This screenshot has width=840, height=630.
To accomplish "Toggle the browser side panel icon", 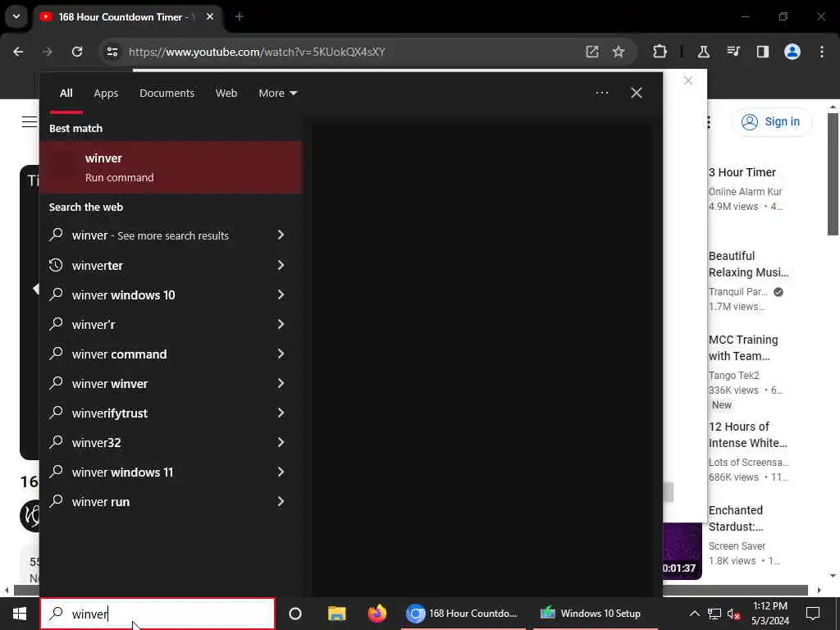I will click(x=762, y=52).
